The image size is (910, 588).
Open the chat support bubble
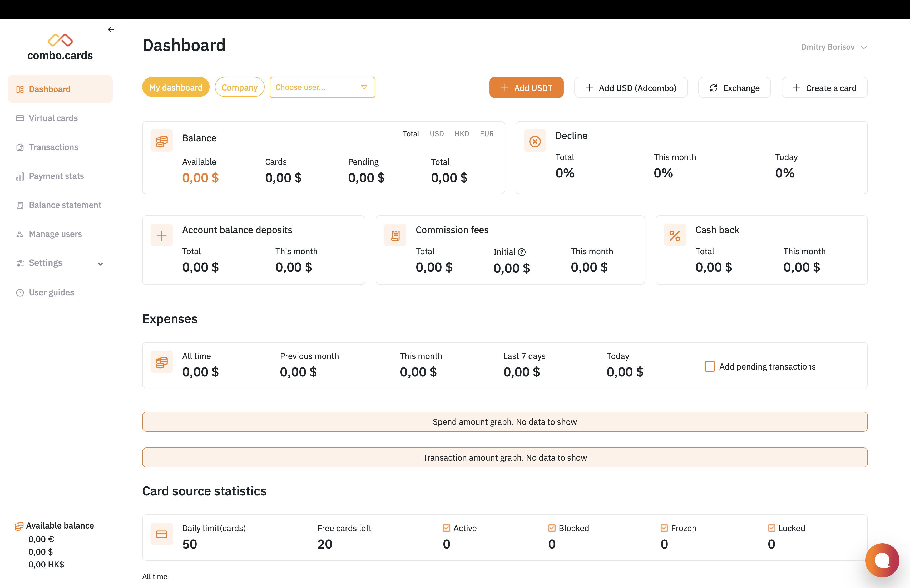coord(882,560)
